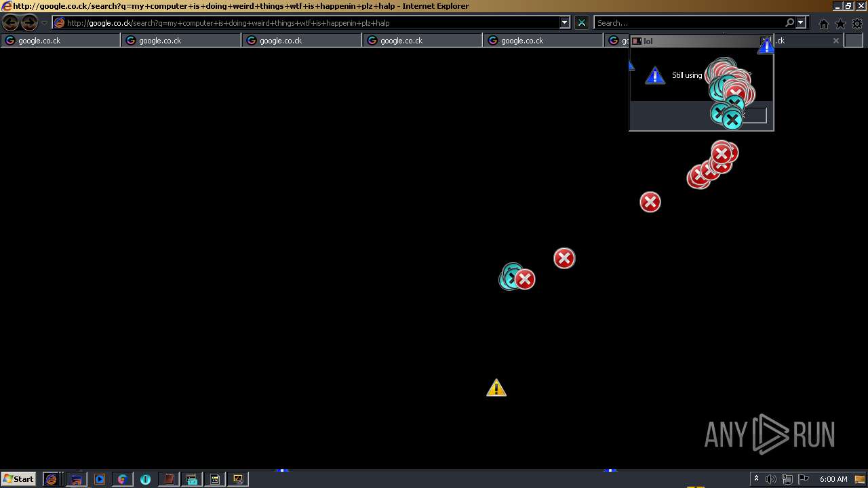This screenshot has width=868, height=488.
Task: Open the volume speaker tray icon
Action: point(771,479)
